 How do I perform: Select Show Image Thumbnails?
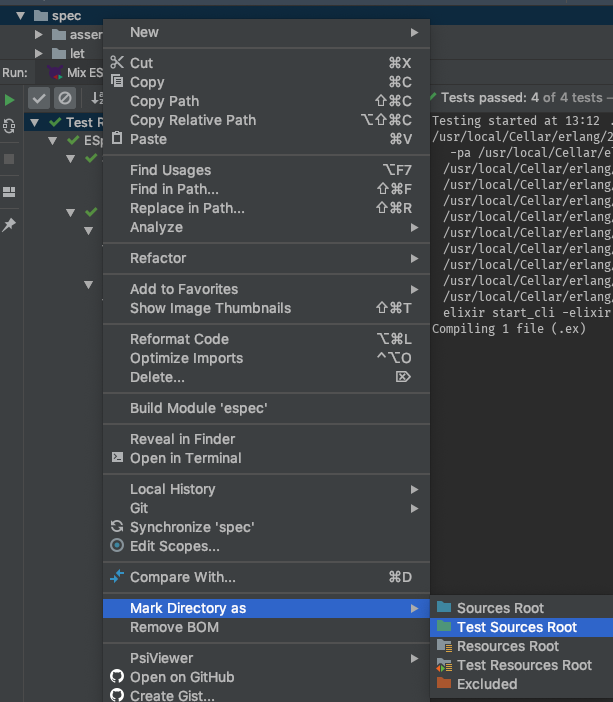coord(266,308)
